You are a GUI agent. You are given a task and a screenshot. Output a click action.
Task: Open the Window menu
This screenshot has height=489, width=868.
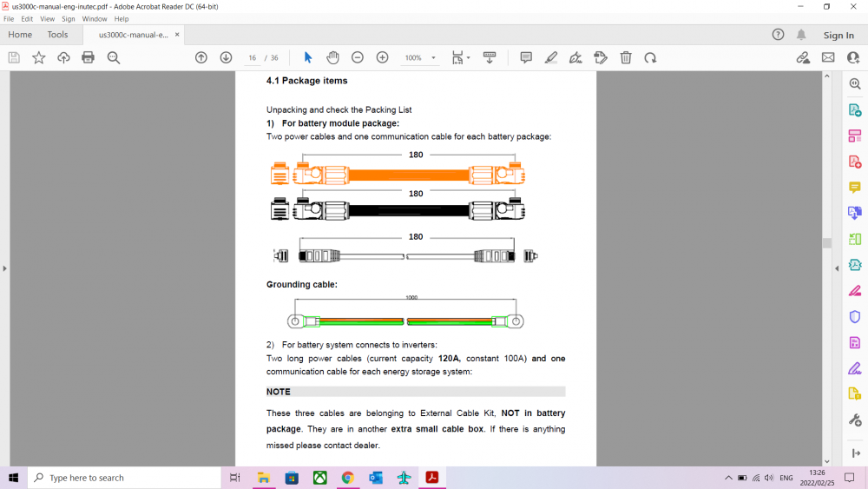(x=94, y=19)
